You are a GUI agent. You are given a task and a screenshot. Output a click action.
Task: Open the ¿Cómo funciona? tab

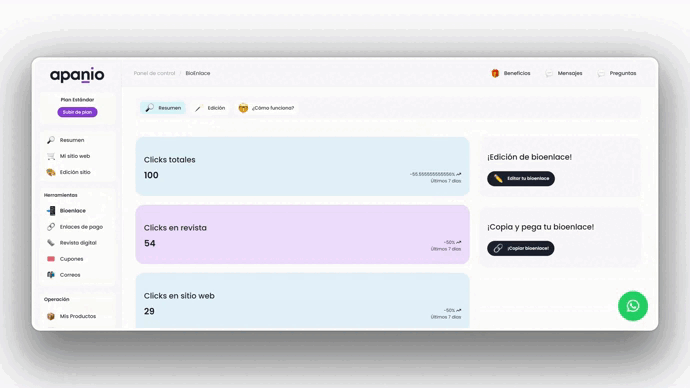coord(266,108)
